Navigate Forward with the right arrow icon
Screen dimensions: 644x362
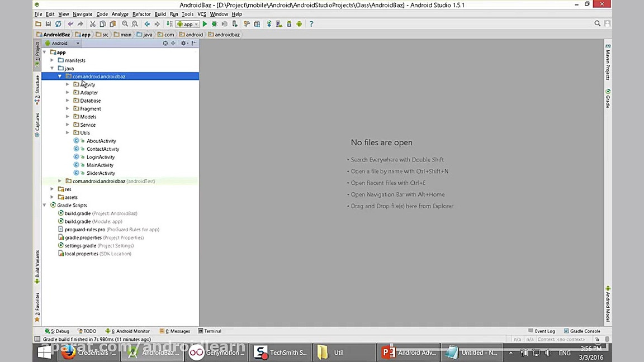[x=157, y=24]
